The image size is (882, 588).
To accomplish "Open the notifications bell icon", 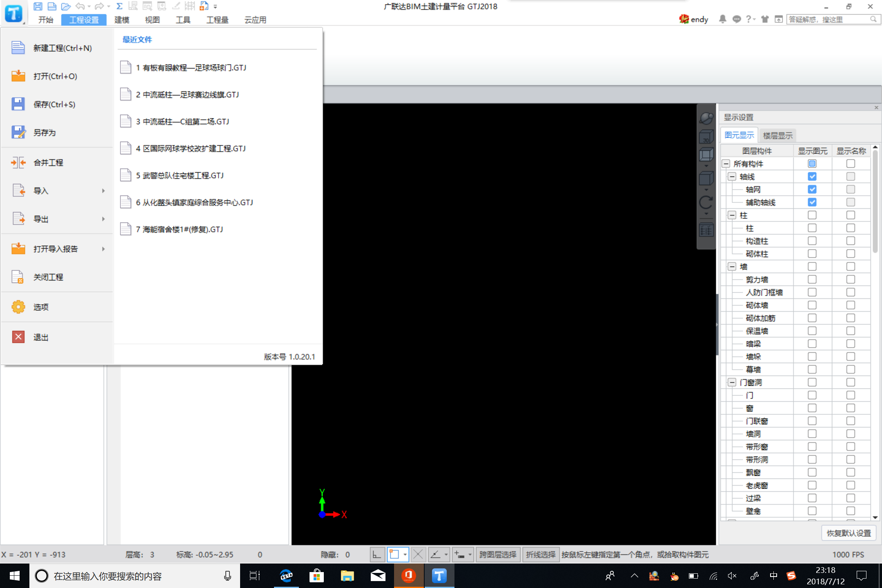I will [x=722, y=19].
